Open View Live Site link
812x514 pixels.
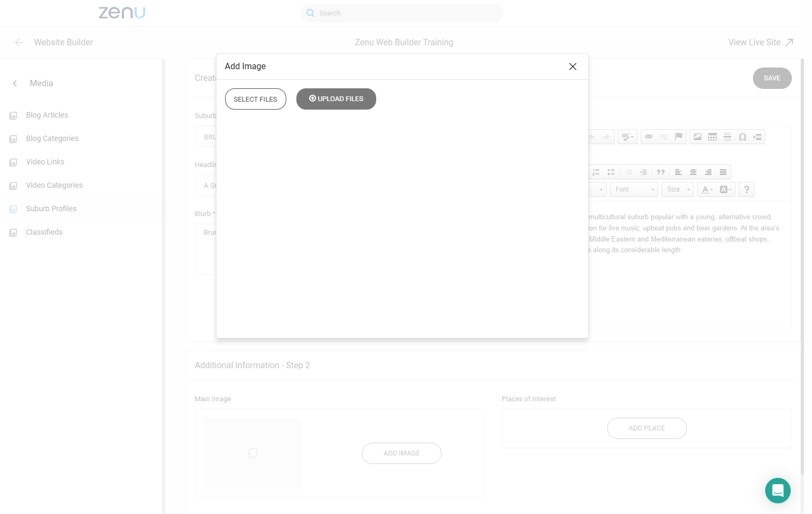(x=761, y=43)
